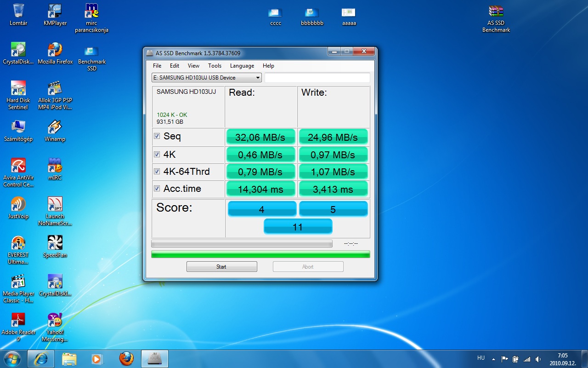Click the green benchmark progress bar
Screen dimensions: 588x368
pyautogui.click(x=260, y=254)
